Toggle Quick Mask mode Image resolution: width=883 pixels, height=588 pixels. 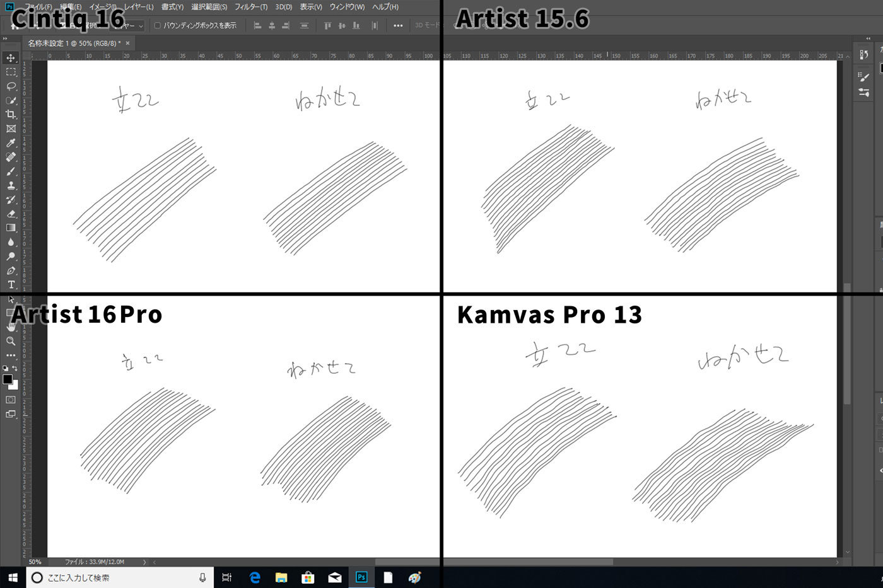point(11,400)
